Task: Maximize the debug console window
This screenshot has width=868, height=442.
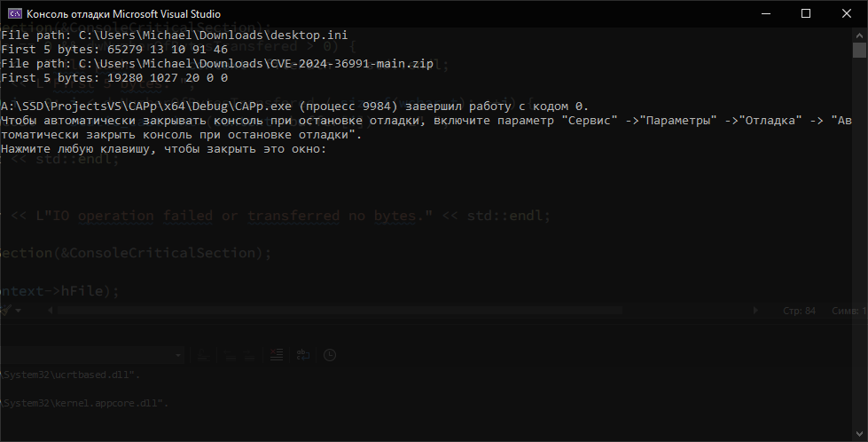Action: pos(806,14)
